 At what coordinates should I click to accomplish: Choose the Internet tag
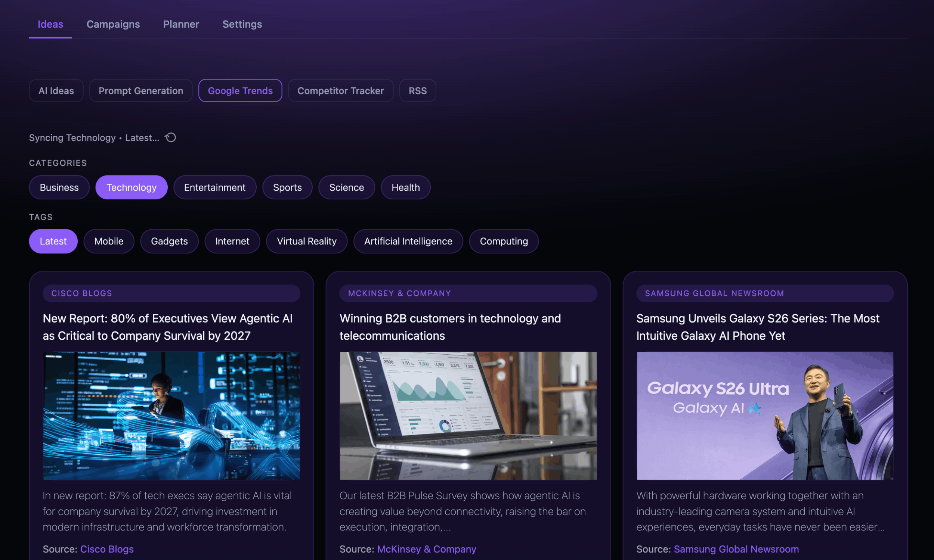232,241
